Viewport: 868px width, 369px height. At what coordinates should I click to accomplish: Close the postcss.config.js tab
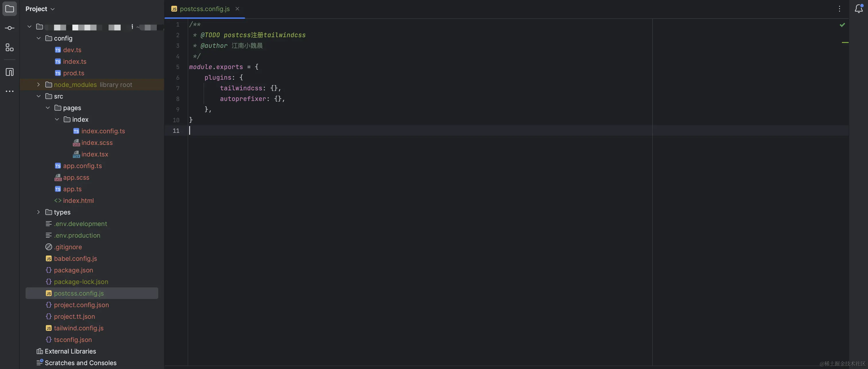coord(238,9)
